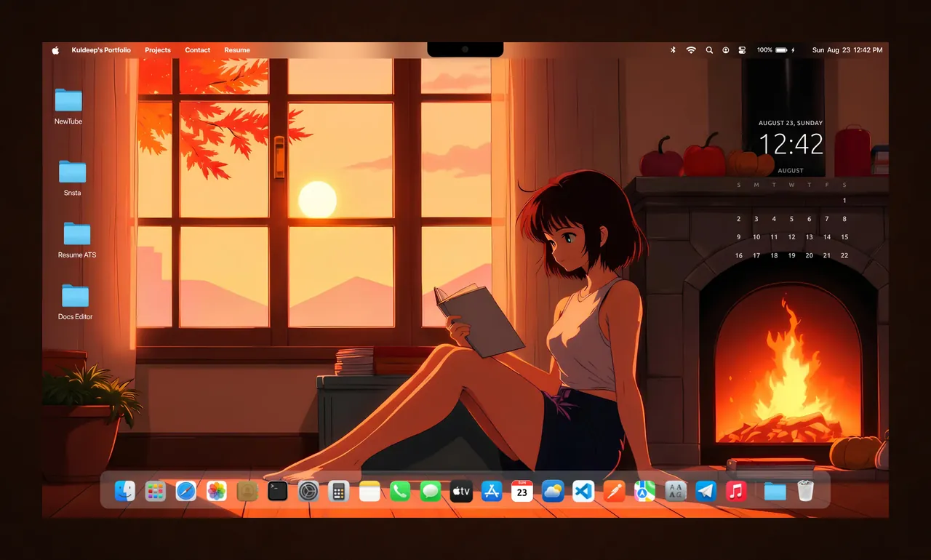The image size is (931, 560).
Task: Open the Weather app in dock
Action: [553, 492]
